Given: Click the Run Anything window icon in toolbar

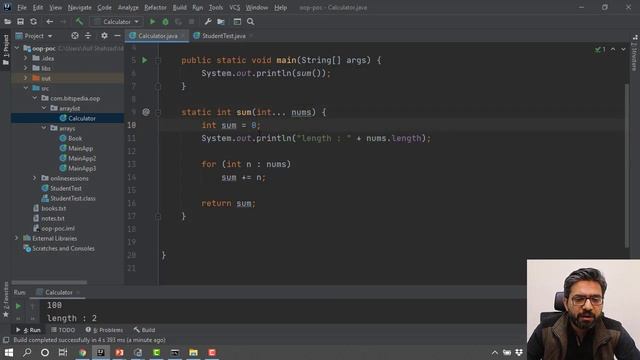Looking at the screenshot, I should click(237, 22).
